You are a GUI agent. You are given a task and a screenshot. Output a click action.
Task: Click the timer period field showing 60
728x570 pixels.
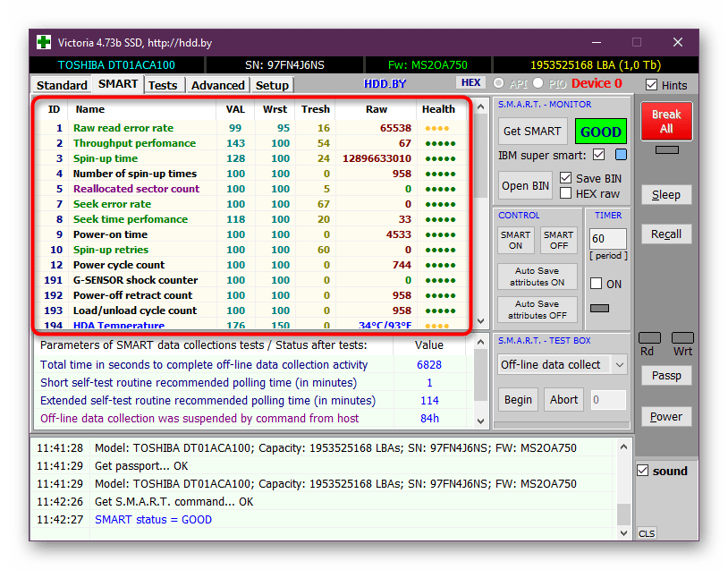coord(608,239)
